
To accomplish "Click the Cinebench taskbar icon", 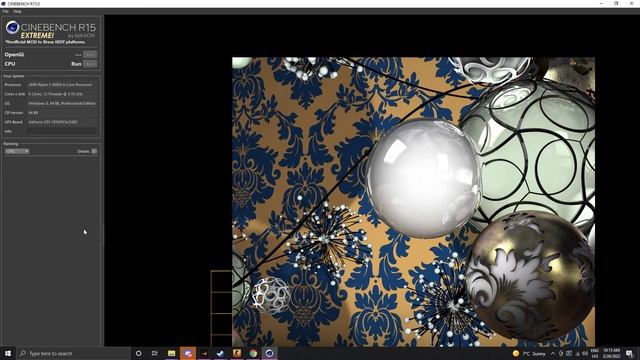I will (x=269, y=353).
